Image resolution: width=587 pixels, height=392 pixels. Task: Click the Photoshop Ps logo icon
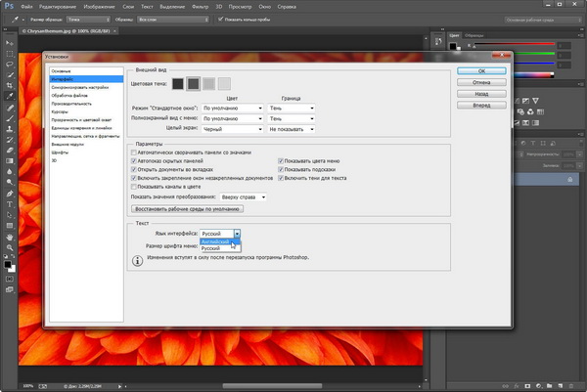point(8,5)
